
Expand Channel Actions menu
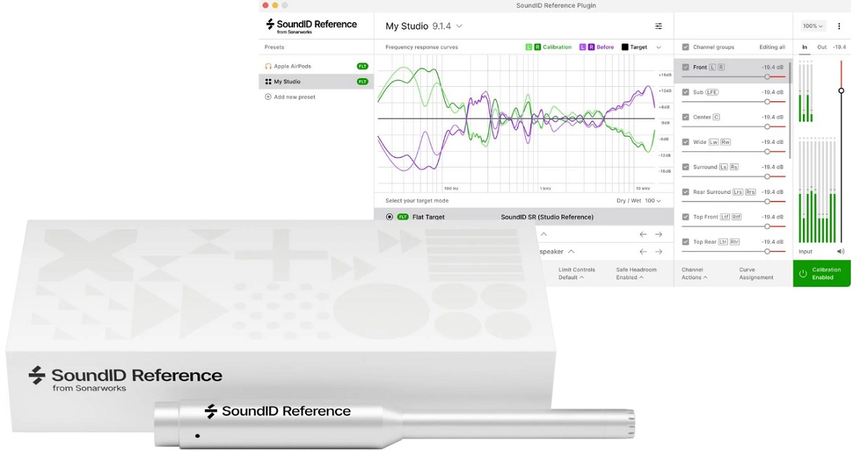[694, 273]
